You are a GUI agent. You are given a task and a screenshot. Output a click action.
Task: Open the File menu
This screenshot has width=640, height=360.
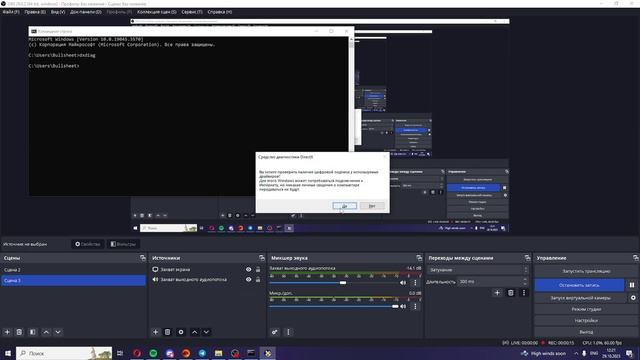pos(11,12)
